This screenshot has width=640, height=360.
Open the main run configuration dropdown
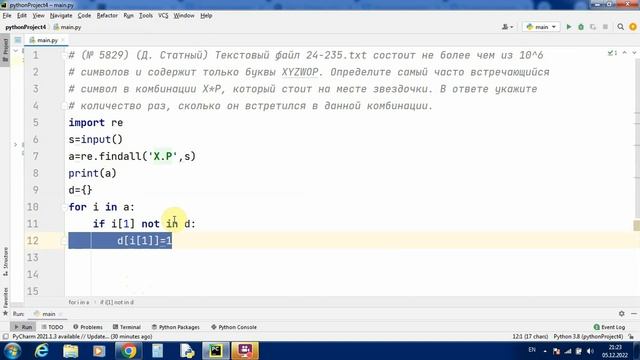[x=541, y=27]
